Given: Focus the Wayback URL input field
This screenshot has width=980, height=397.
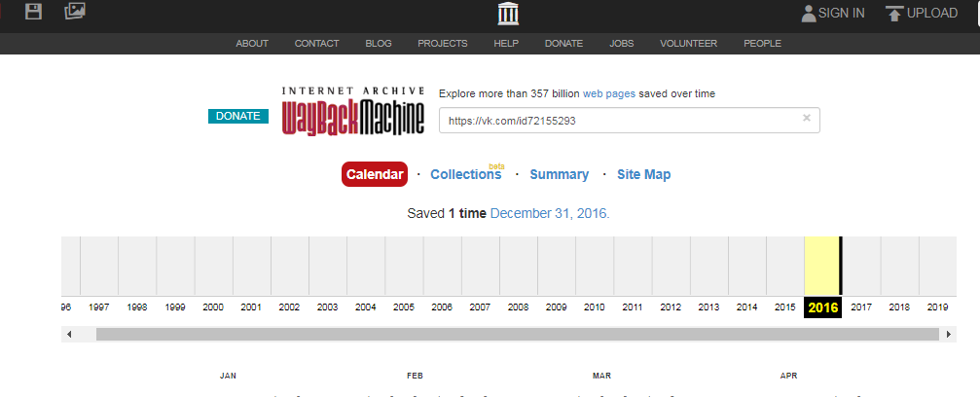Looking at the screenshot, I should click(630, 120).
